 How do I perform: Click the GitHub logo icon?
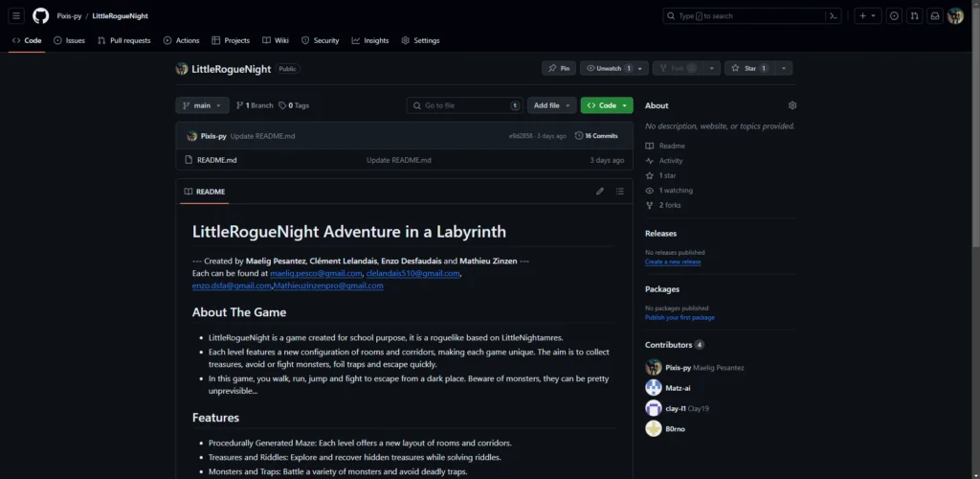click(40, 15)
